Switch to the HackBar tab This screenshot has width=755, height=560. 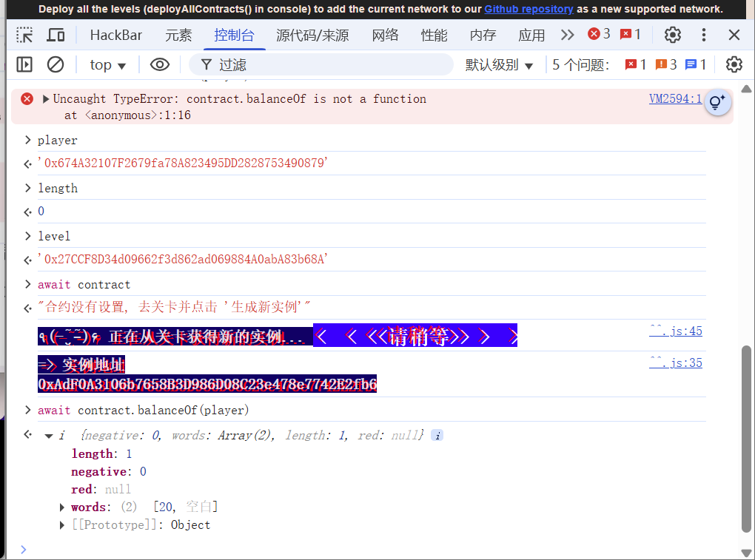(116, 35)
